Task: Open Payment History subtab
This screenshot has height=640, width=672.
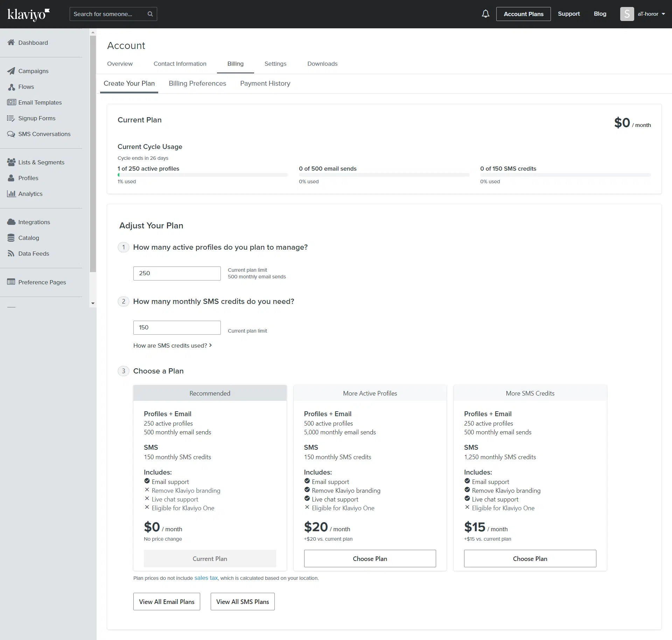Action: pos(265,83)
